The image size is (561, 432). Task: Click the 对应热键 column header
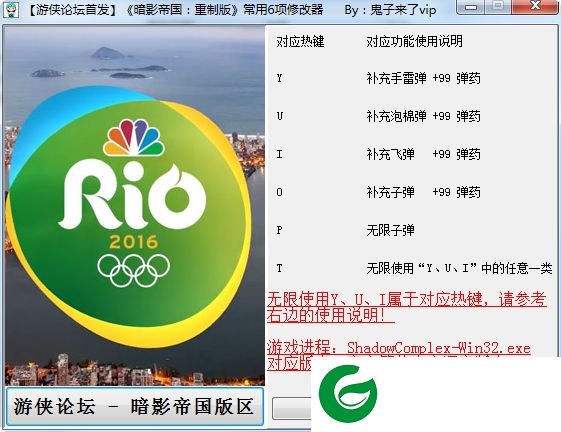tap(300, 42)
